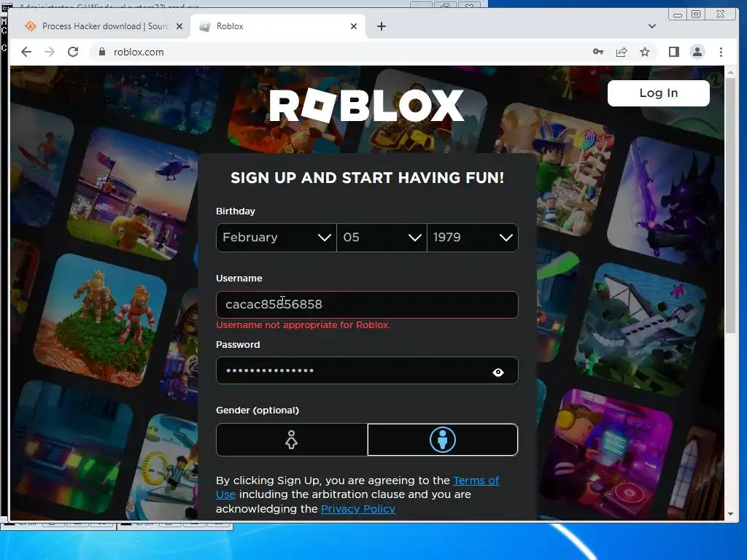Close the Process Hacker download tab
The image size is (747, 560).
point(179,27)
